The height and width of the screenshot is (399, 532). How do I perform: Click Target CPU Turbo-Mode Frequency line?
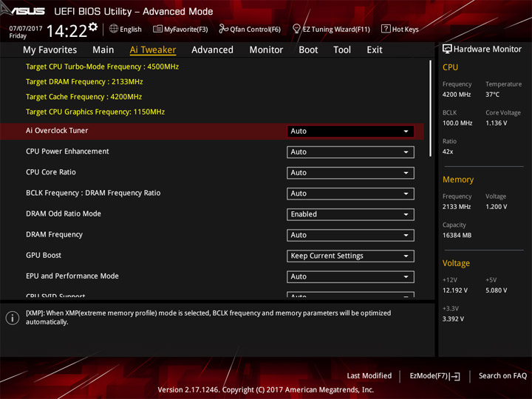pos(102,66)
